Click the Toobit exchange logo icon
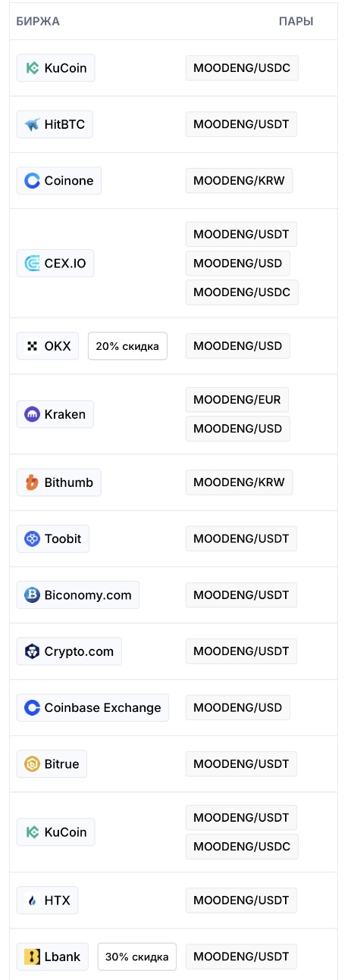The width and height of the screenshot is (351, 980). pyautogui.click(x=32, y=539)
